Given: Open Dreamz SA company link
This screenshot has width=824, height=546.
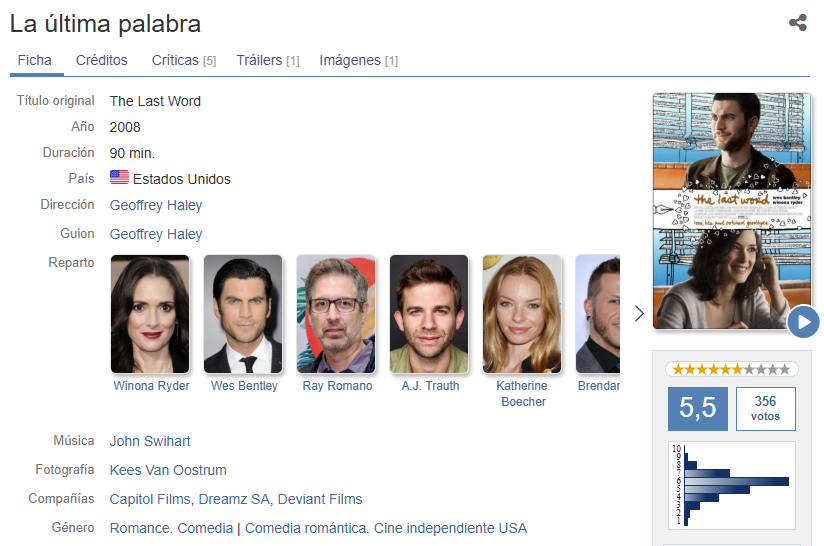Looking at the screenshot, I should click(x=234, y=499).
